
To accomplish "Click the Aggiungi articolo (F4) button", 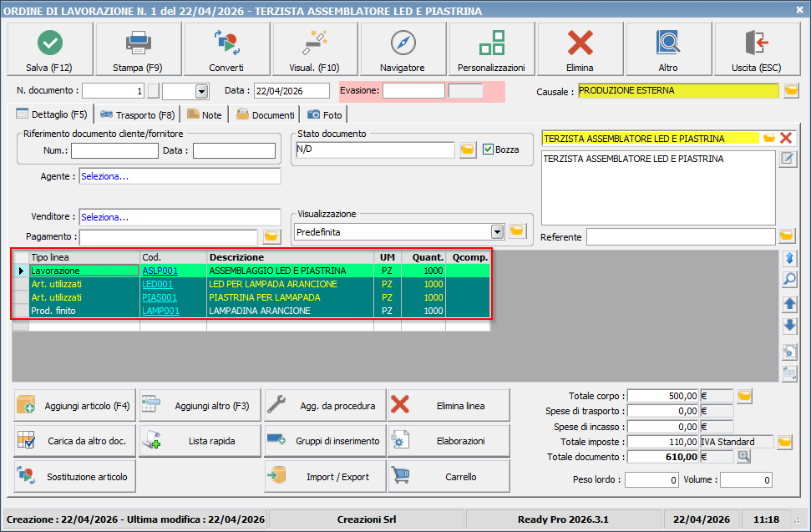I will pos(74,406).
